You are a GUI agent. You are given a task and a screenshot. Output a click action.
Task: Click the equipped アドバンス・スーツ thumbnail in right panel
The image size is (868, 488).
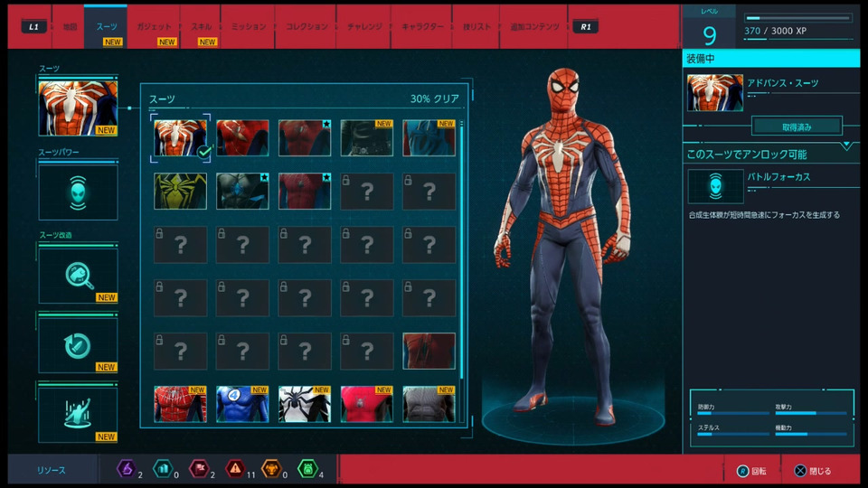coord(714,92)
